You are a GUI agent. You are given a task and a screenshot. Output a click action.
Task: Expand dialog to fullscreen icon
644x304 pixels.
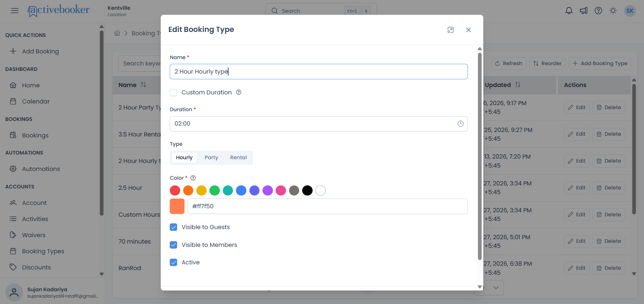(x=451, y=30)
